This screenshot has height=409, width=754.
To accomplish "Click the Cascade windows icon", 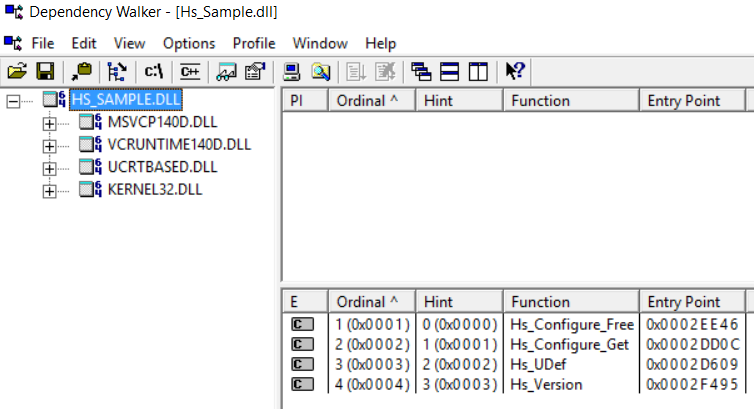I will point(421,72).
